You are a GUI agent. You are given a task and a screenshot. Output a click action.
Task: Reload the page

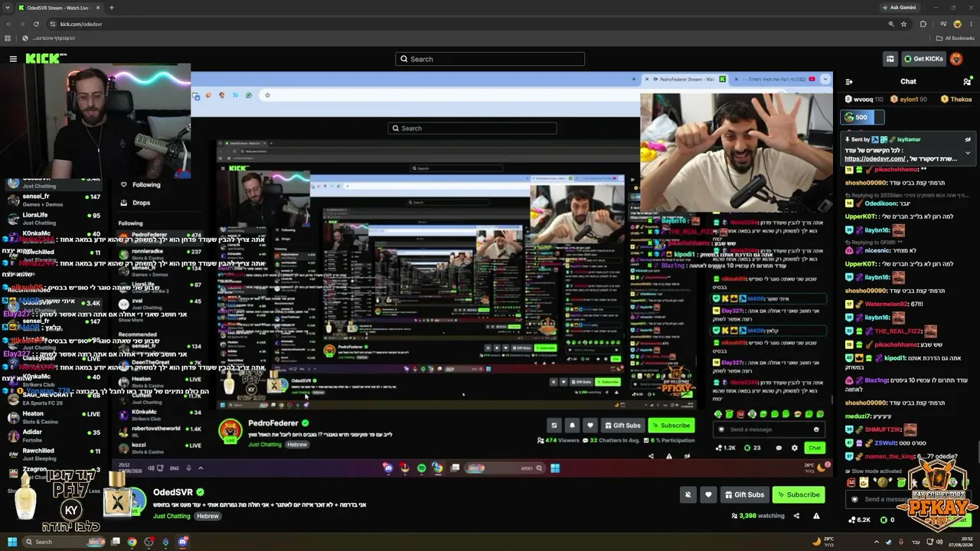coord(36,24)
